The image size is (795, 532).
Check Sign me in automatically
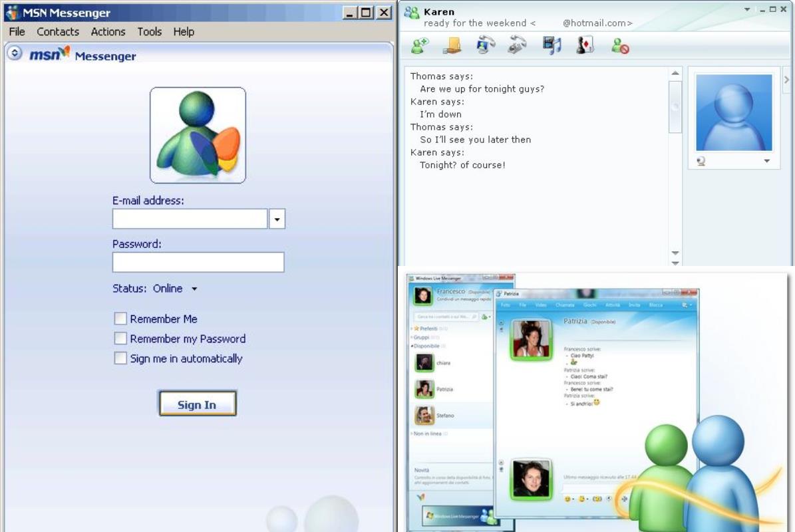click(x=120, y=358)
